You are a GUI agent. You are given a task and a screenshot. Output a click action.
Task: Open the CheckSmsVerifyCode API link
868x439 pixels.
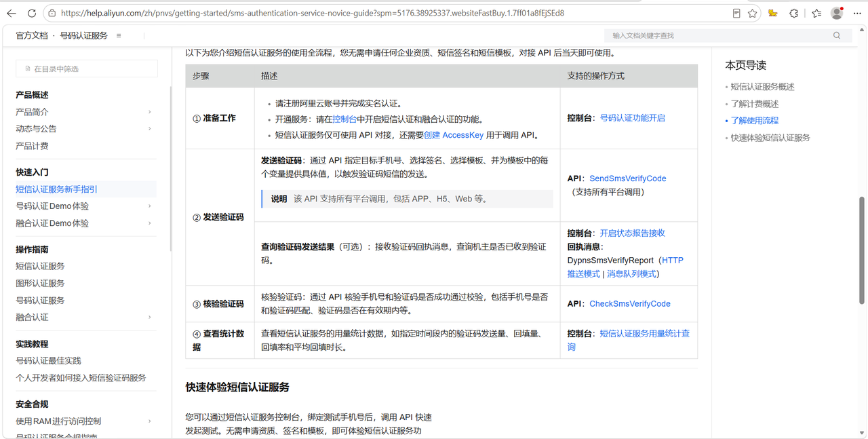(630, 304)
